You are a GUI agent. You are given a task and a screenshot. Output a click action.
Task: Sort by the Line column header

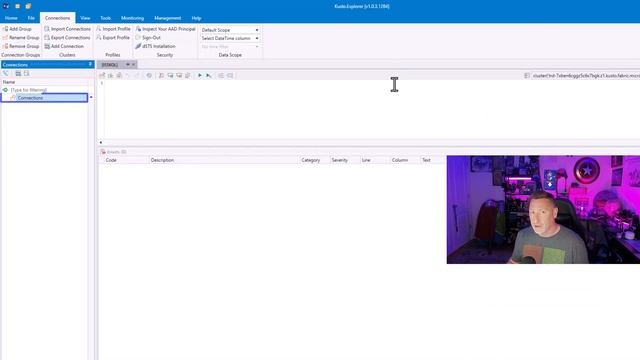tap(366, 160)
